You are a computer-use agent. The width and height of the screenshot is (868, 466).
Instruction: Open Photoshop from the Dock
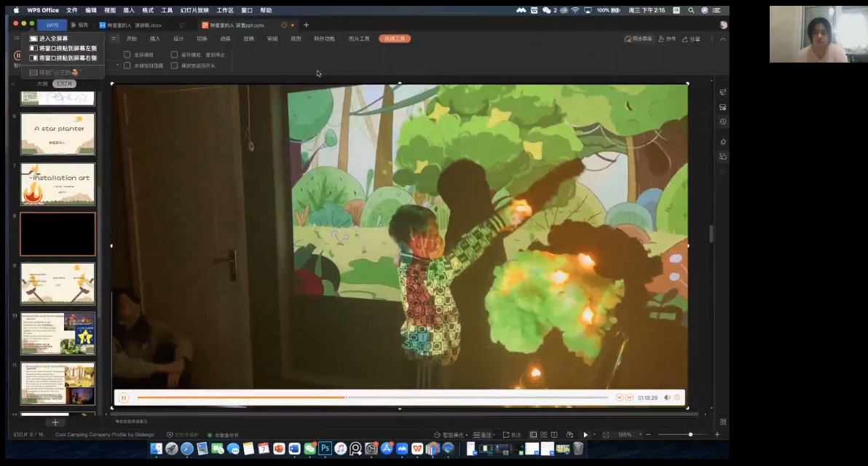(325, 449)
